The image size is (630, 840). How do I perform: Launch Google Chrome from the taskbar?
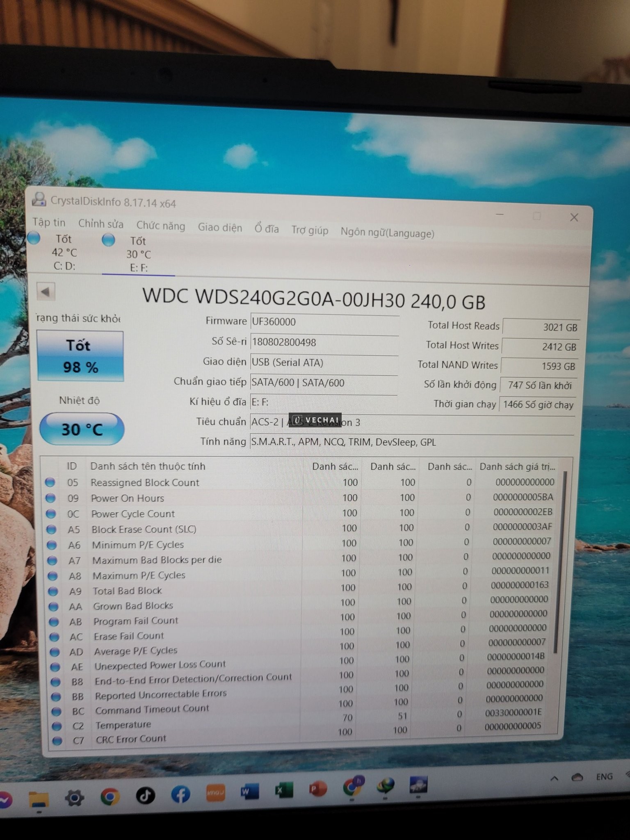pyautogui.click(x=110, y=797)
